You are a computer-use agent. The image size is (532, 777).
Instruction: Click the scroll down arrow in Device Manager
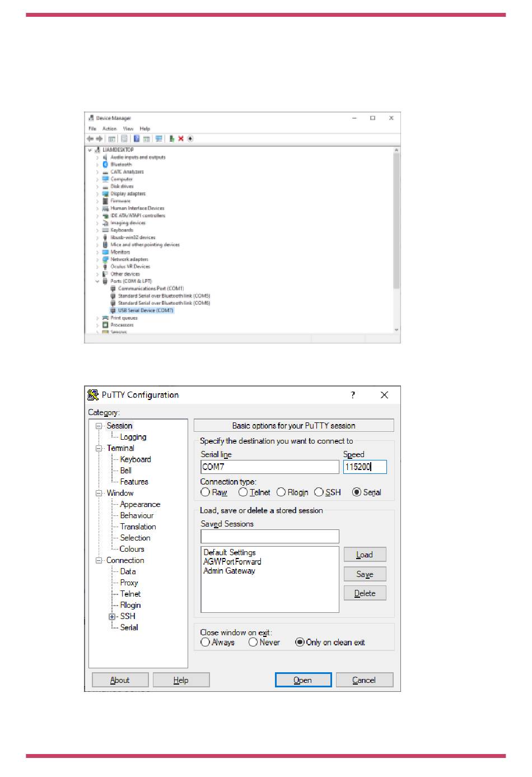tap(396, 330)
